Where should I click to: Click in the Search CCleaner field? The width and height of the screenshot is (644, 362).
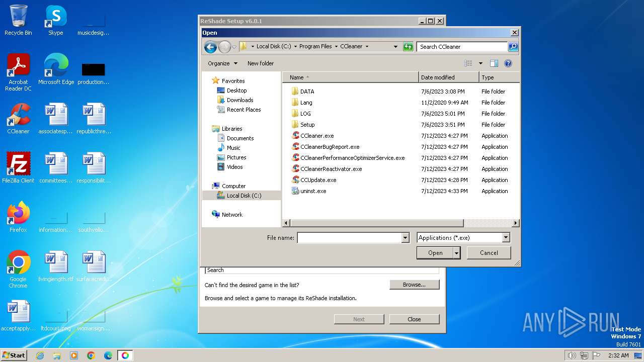(462, 47)
